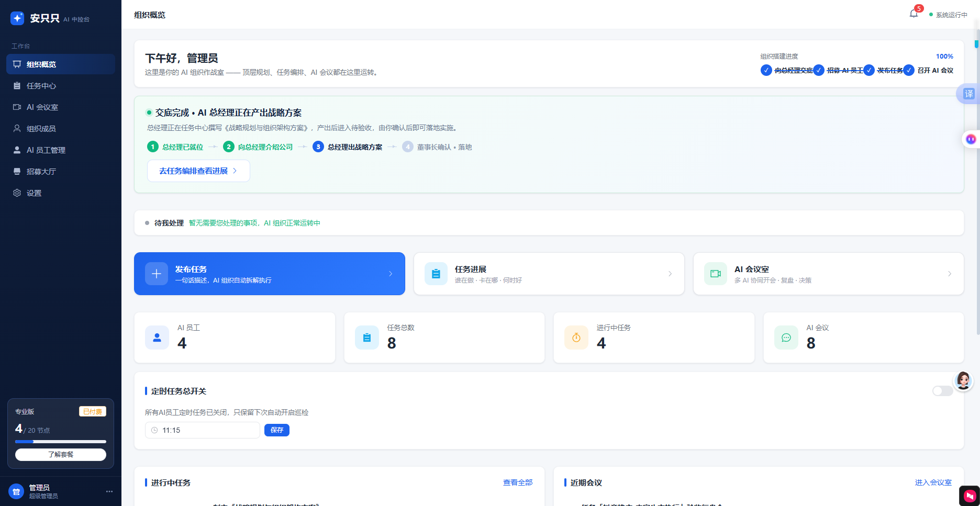Click the 11:15 time input field
The width and height of the screenshot is (980, 506).
click(x=203, y=430)
